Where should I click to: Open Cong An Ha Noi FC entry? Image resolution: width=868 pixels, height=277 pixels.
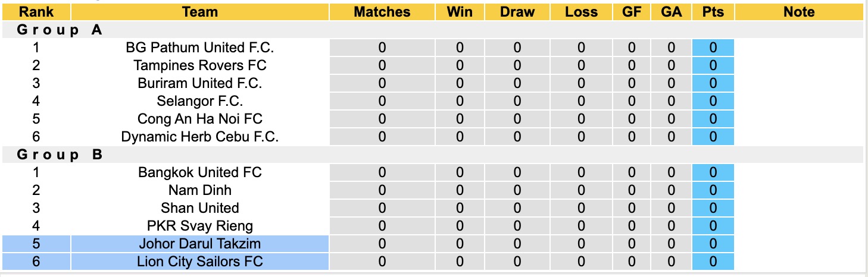199,119
